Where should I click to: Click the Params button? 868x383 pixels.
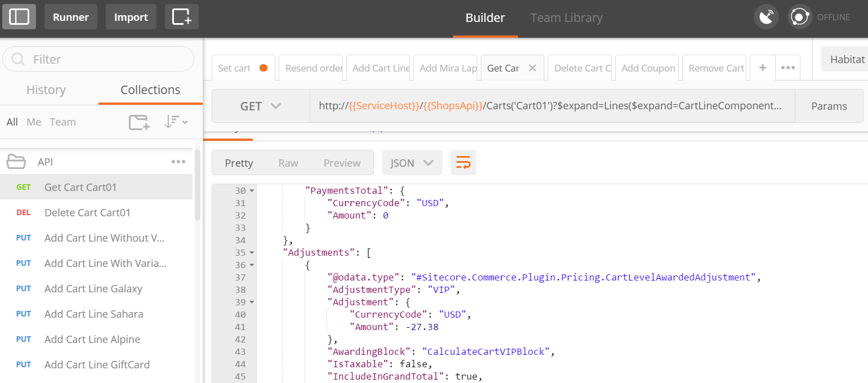(829, 106)
